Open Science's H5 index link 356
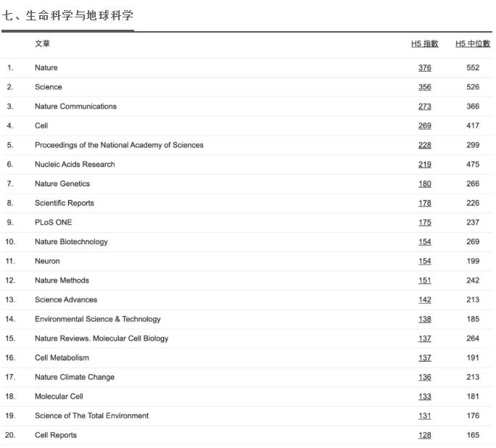 pyautogui.click(x=424, y=87)
